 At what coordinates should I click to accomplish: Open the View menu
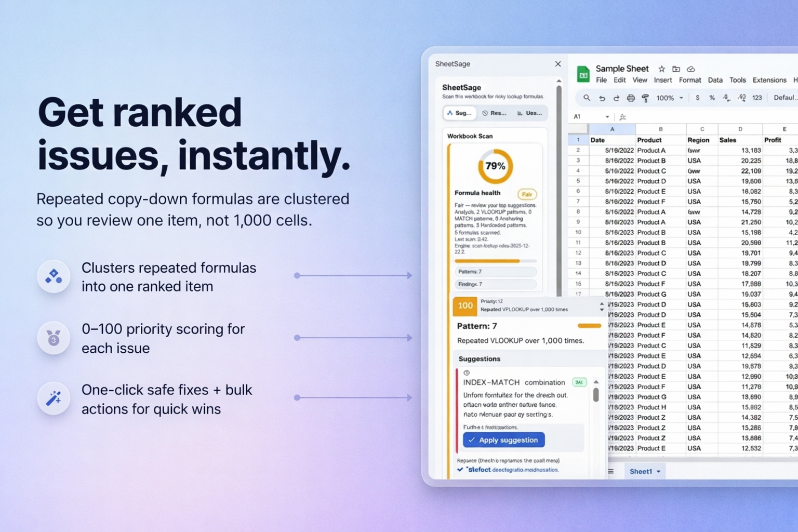coord(640,80)
